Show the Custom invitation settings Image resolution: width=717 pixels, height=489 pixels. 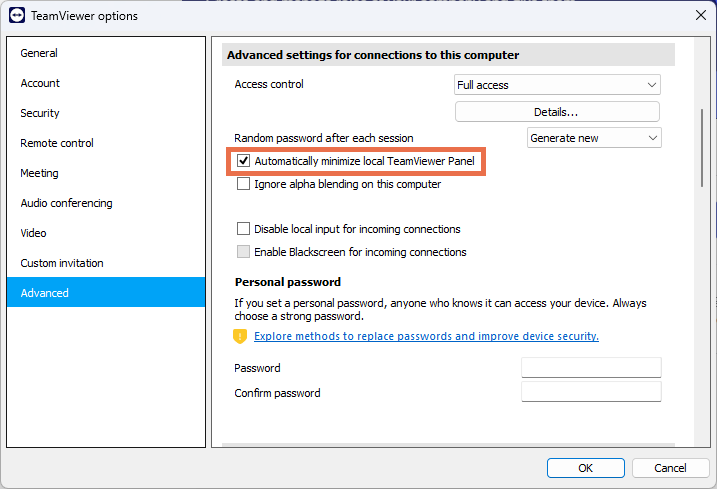62,263
